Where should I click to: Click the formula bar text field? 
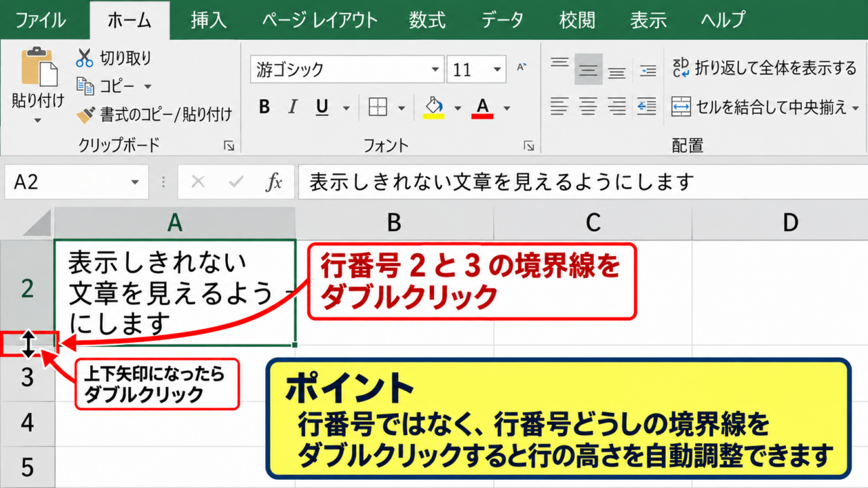pos(583,182)
